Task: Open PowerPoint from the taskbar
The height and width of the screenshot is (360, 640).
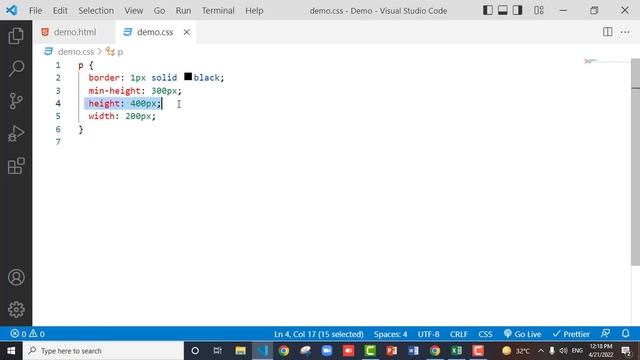Action: point(391,351)
